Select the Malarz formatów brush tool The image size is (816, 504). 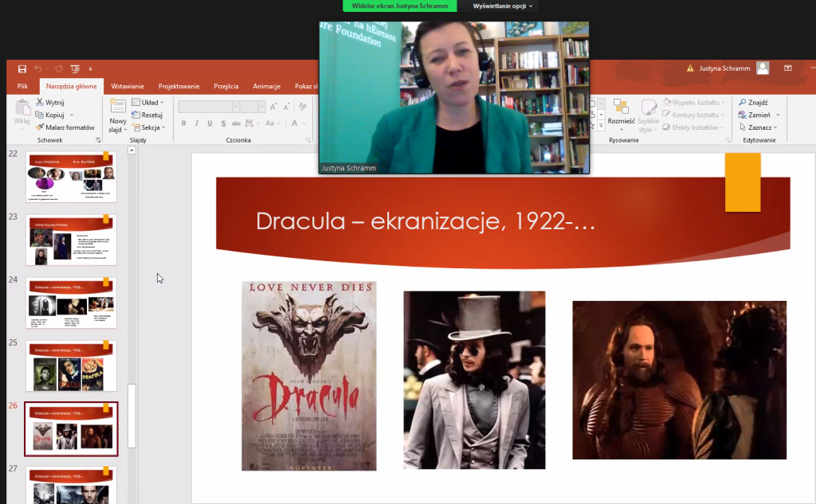[x=40, y=127]
